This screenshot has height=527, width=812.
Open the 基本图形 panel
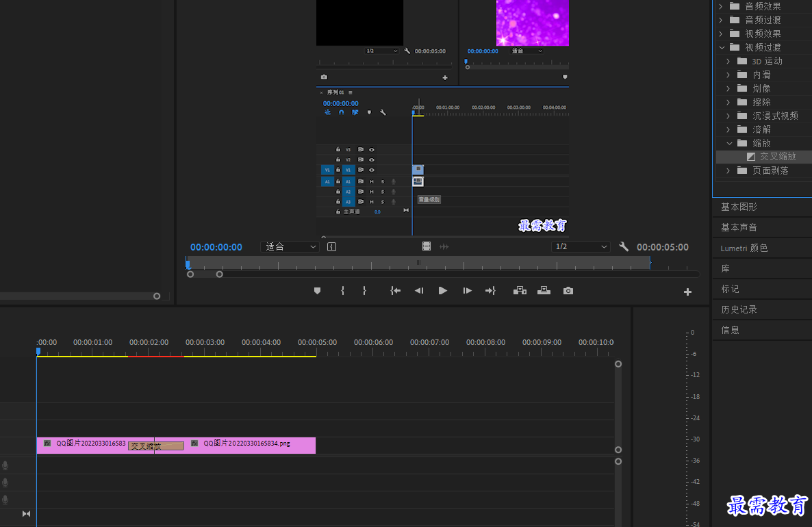pos(739,207)
